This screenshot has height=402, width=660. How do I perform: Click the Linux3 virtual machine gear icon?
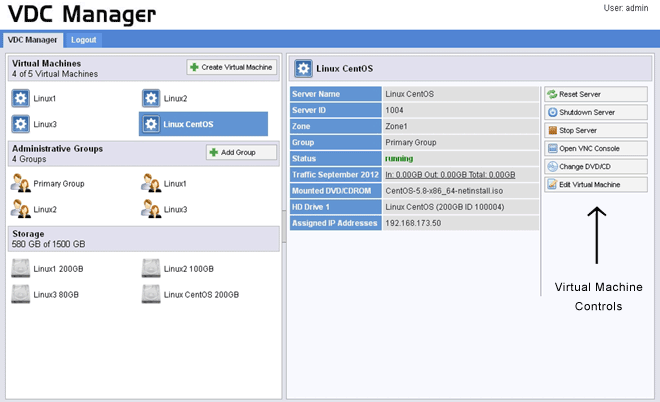tap(21, 124)
